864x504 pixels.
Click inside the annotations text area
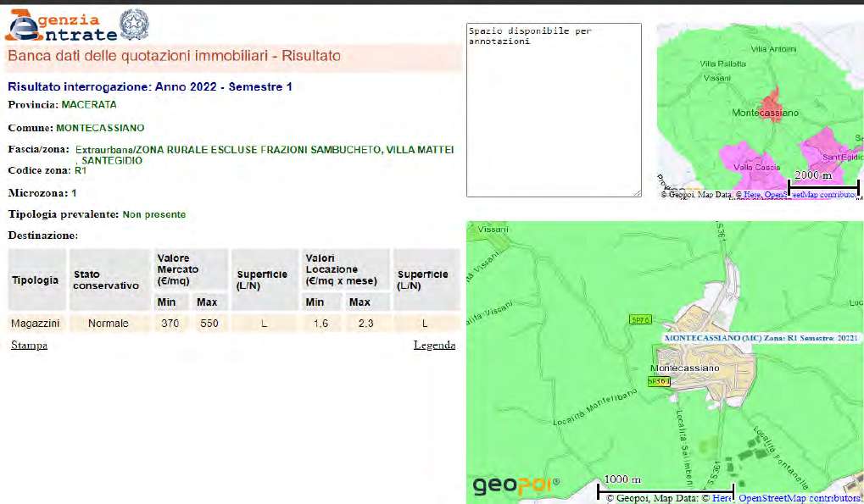[x=554, y=110]
